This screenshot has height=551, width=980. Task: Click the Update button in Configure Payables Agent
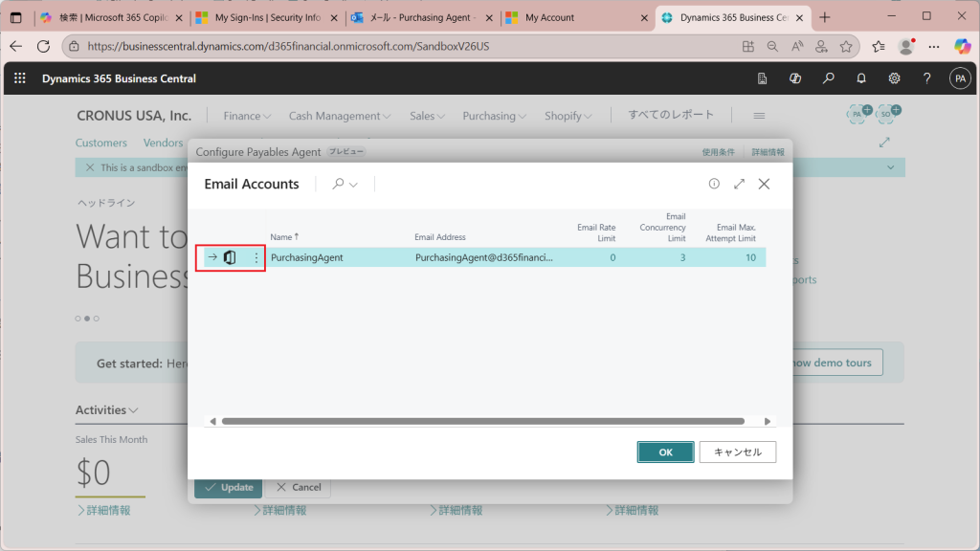[229, 487]
